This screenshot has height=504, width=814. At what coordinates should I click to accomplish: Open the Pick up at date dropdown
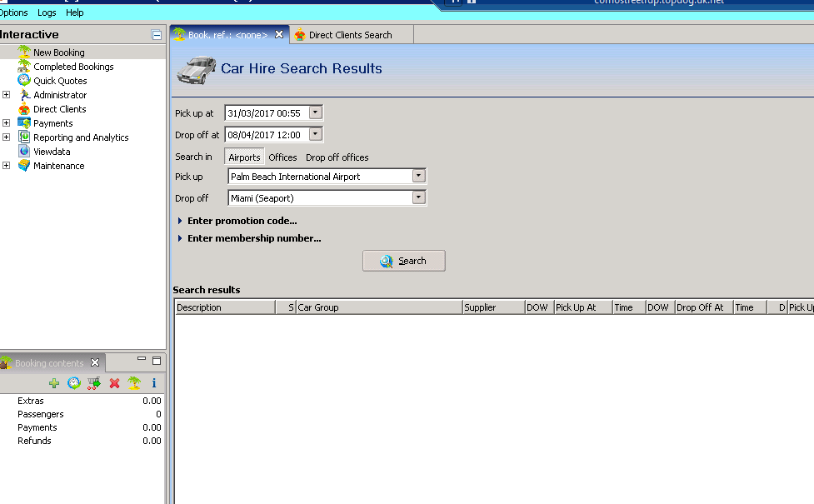(315, 112)
